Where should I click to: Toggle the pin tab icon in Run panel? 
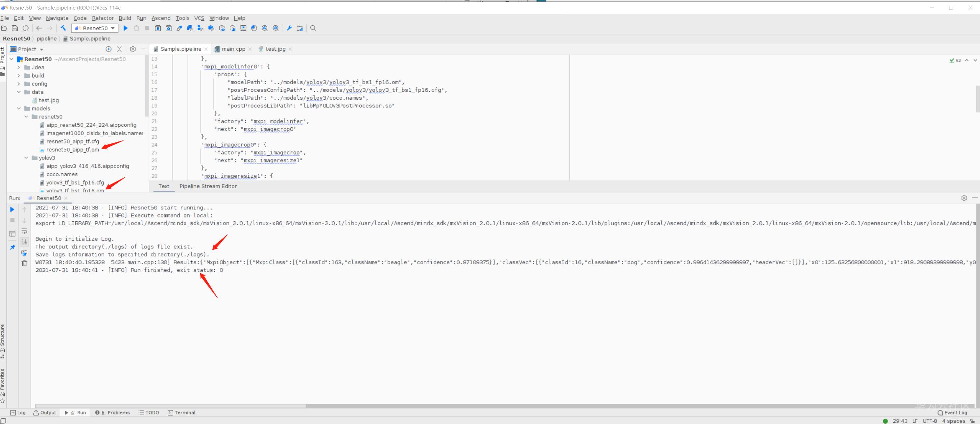[x=12, y=247]
